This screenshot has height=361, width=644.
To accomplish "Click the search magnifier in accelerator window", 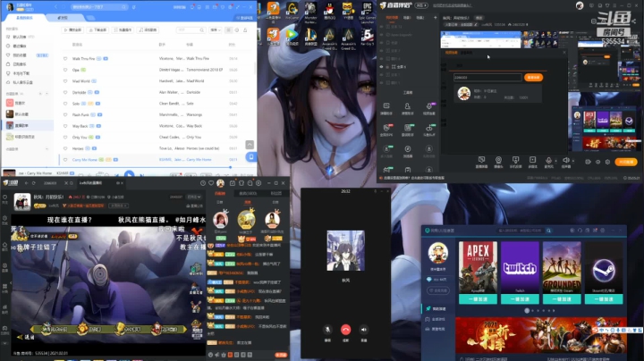I will [x=548, y=231].
